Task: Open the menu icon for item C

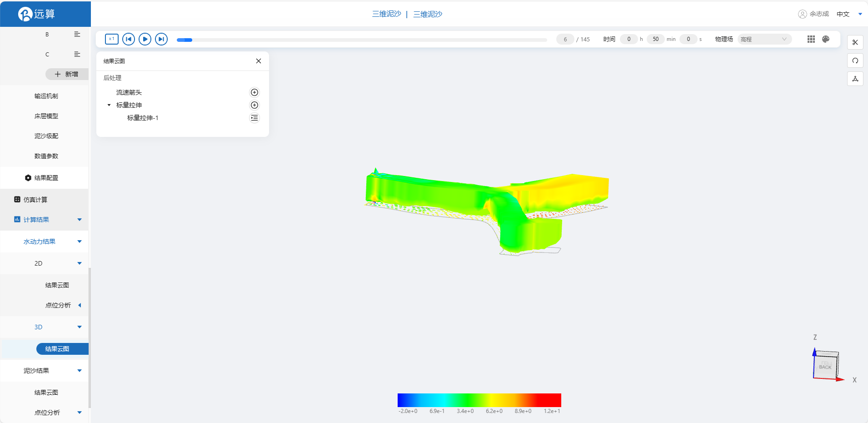Action: tap(77, 54)
